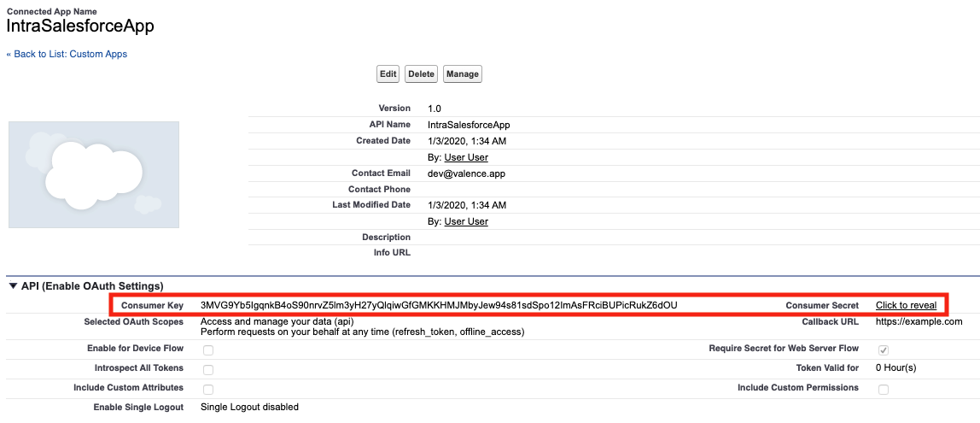
Task: Toggle Enable for Device Flow checkbox
Action: click(208, 350)
